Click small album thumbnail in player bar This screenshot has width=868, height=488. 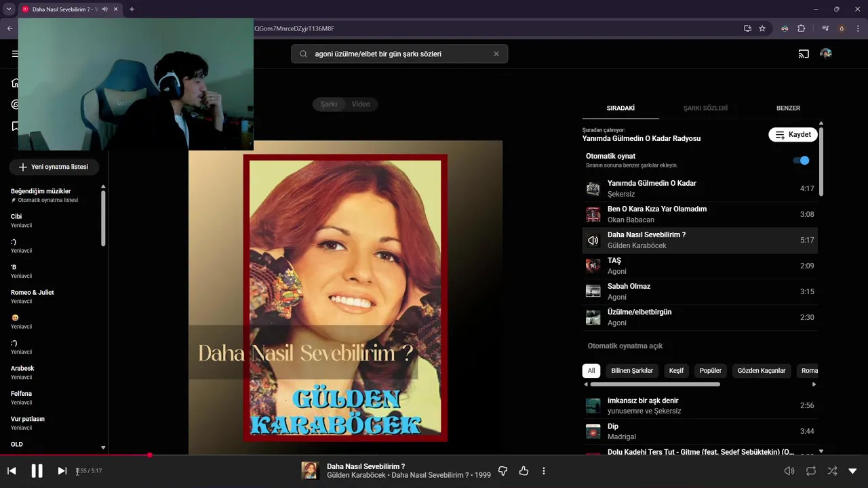[x=311, y=470]
